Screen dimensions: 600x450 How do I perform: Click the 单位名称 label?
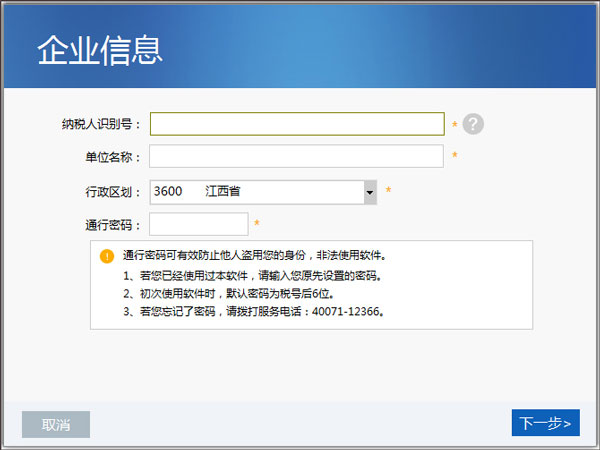coord(112,157)
